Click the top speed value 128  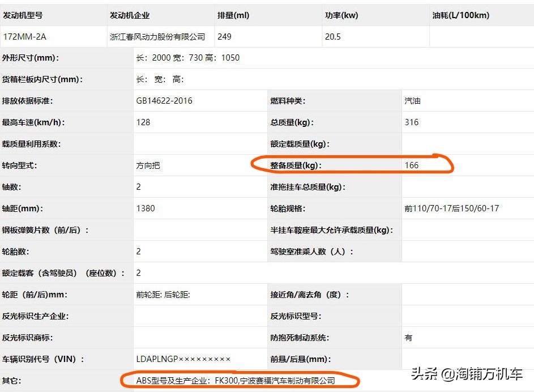(142, 122)
